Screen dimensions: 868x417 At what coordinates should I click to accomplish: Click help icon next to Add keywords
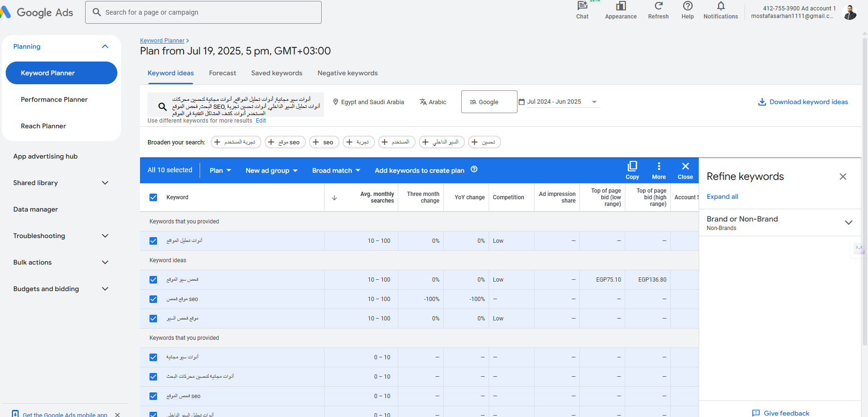[474, 169]
